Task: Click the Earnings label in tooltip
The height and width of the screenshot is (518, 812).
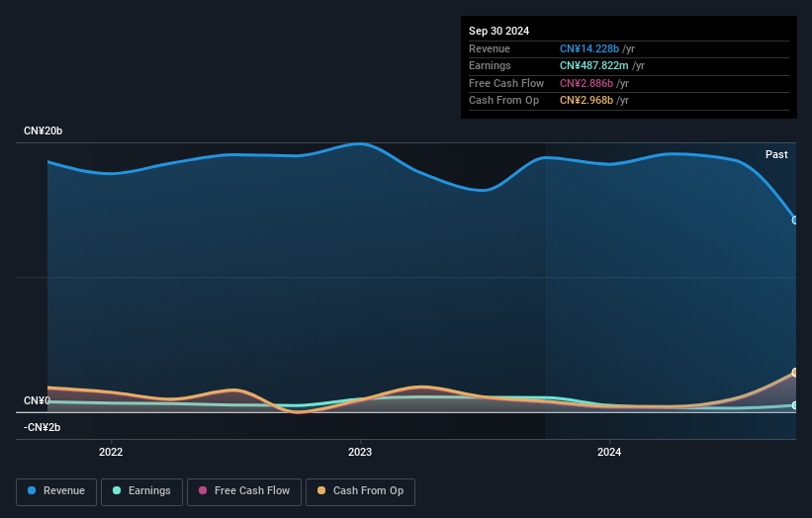Action: coord(490,65)
